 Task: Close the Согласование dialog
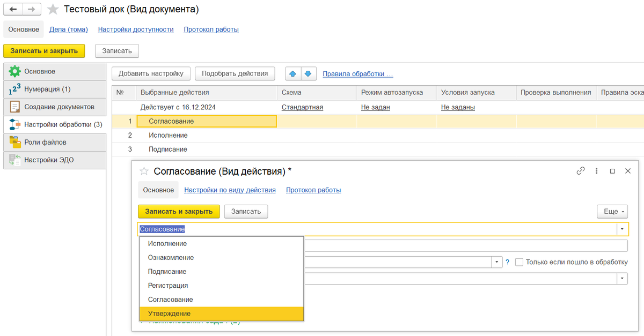tap(628, 171)
